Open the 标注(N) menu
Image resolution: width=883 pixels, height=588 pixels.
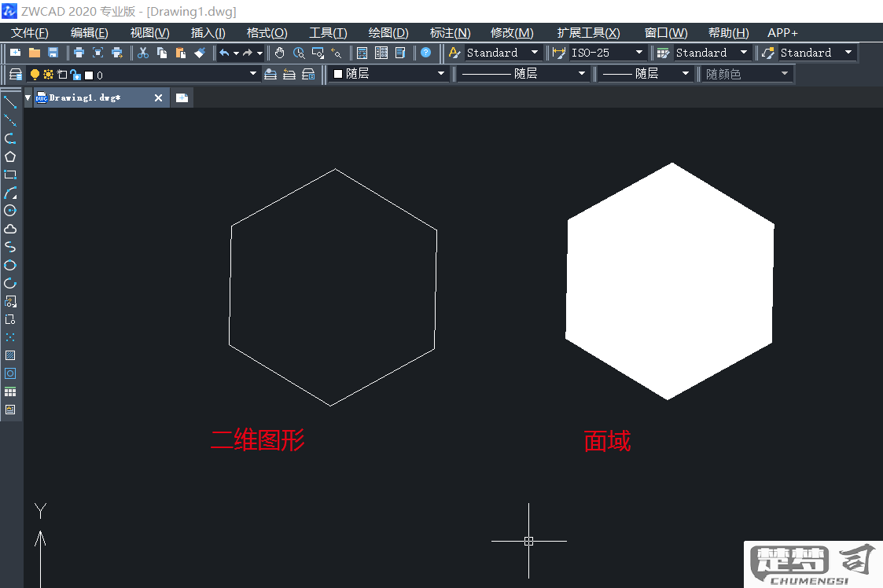pos(450,33)
